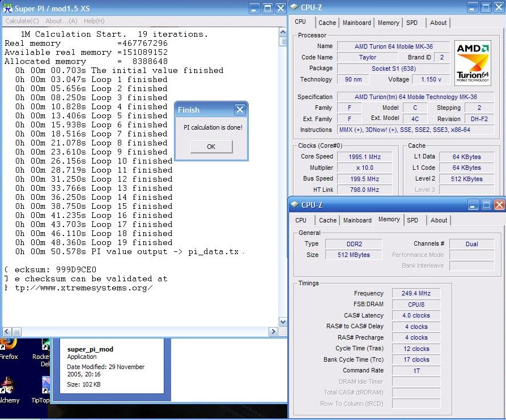506x420 pixels.
Task: Switch to Memory tab in top CPU-Z
Action: click(x=388, y=23)
